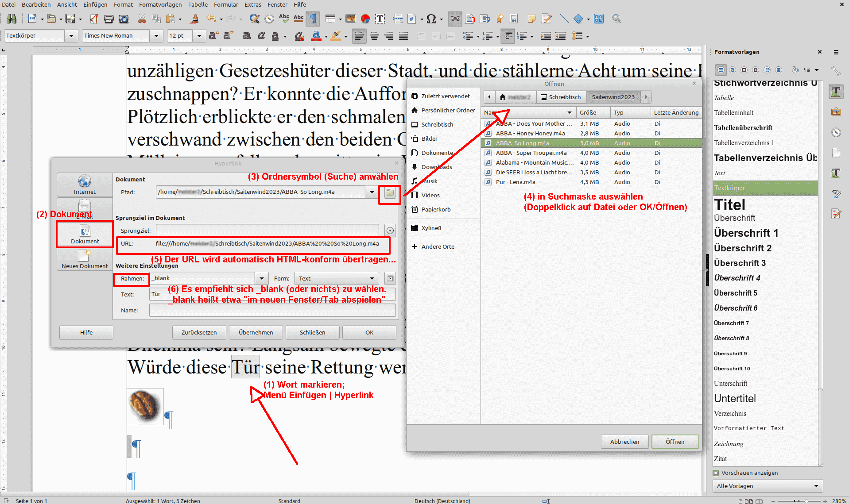
Task: Open the Einfügen menu
Action: pyautogui.click(x=95, y=4)
